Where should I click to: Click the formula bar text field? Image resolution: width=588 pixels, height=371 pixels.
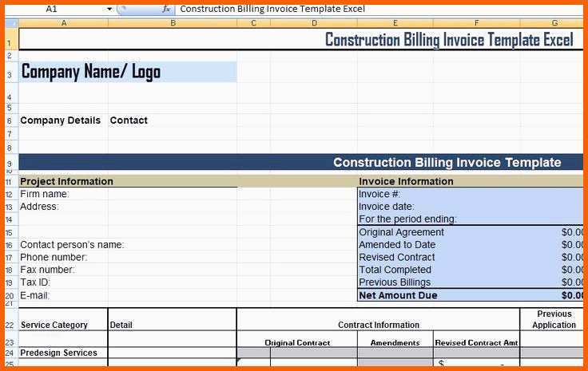(379, 9)
